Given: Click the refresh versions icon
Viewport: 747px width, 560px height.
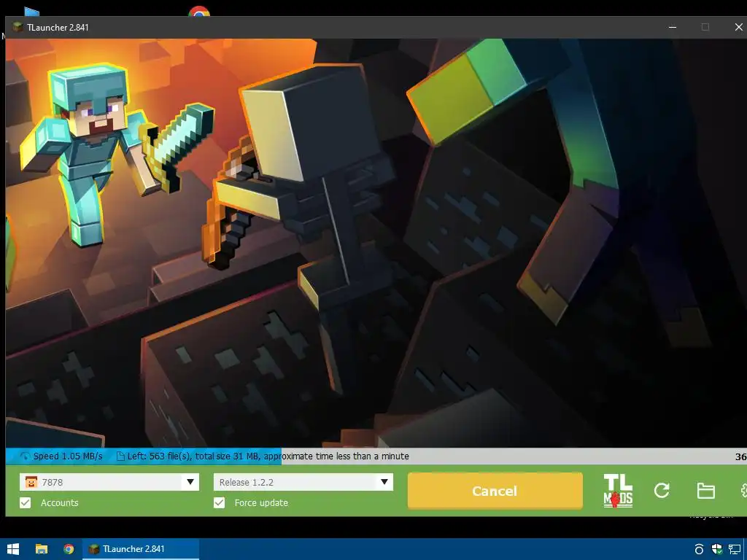Looking at the screenshot, I should 662,491.
